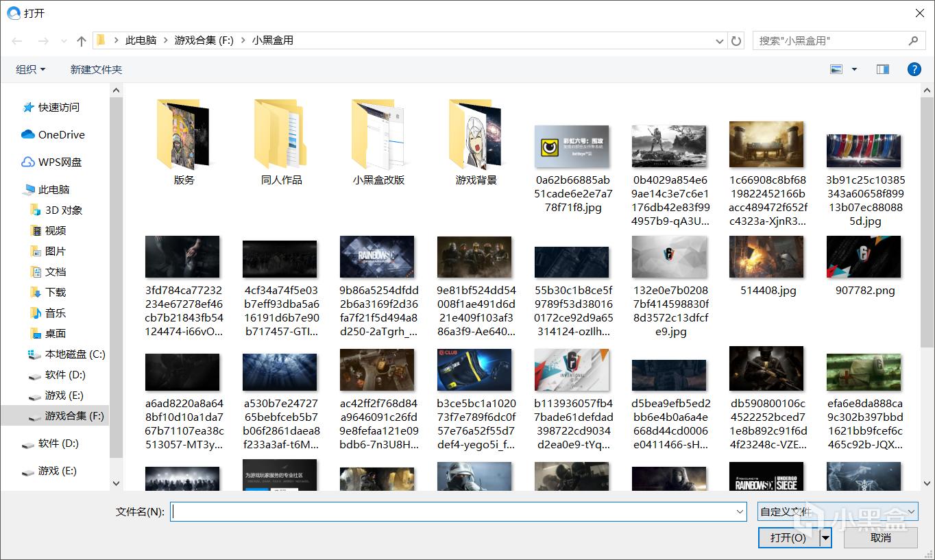Image resolution: width=935 pixels, height=560 pixels.
Task: Click 新建文件夹 button
Action: 96,69
